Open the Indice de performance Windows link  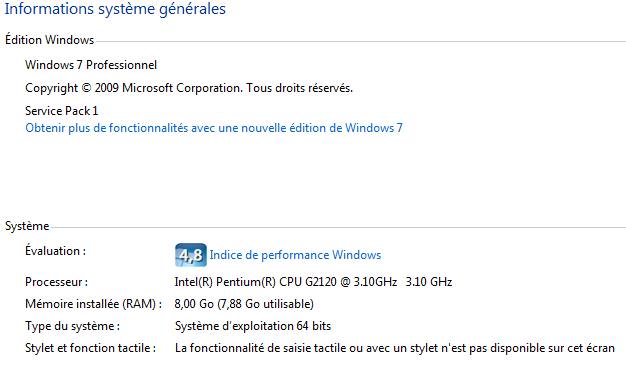coord(295,255)
